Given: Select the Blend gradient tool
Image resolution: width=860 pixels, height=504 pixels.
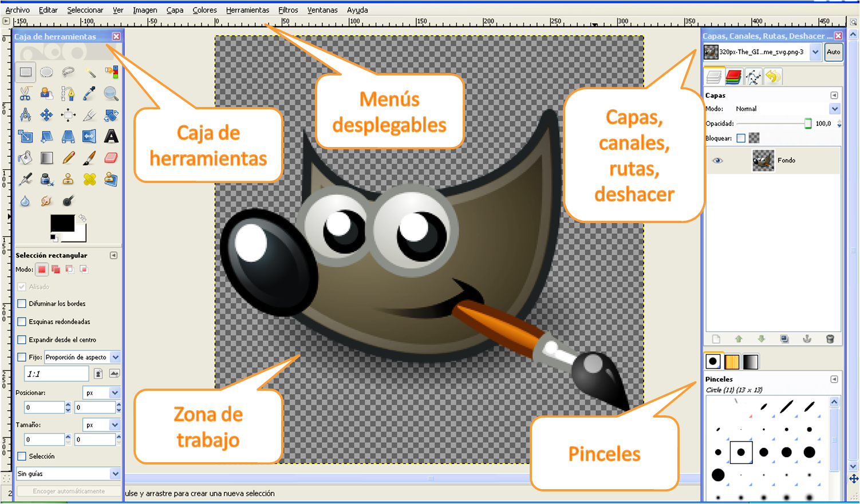Looking at the screenshot, I should point(47,158).
